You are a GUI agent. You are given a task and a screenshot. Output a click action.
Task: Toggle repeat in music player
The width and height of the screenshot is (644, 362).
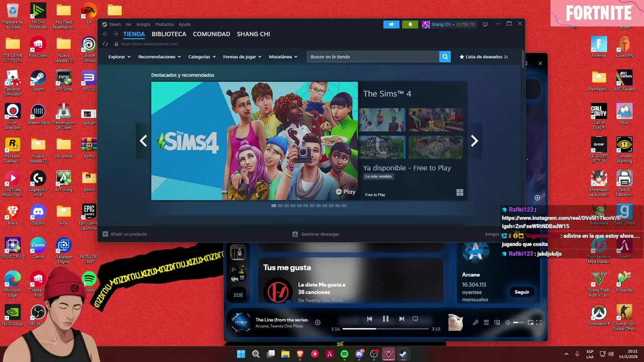(415, 319)
